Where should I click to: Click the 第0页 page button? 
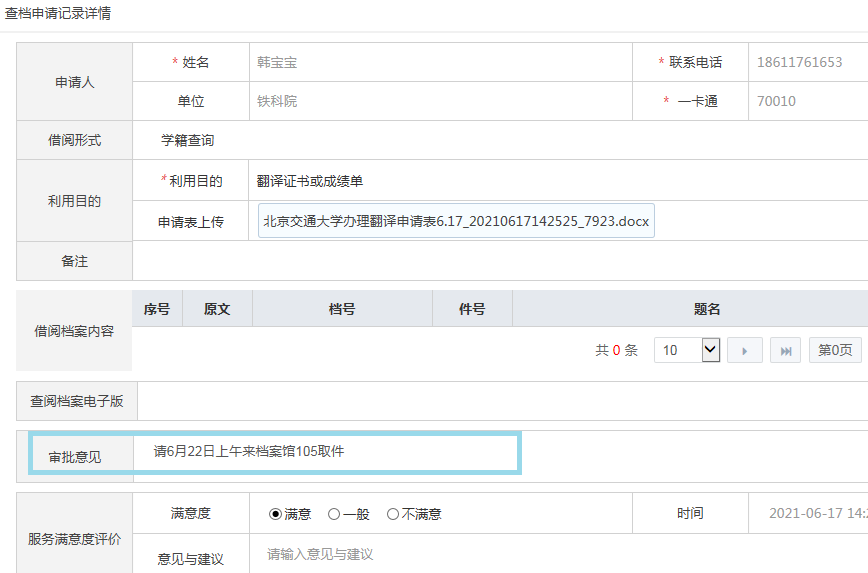(x=834, y=350)
